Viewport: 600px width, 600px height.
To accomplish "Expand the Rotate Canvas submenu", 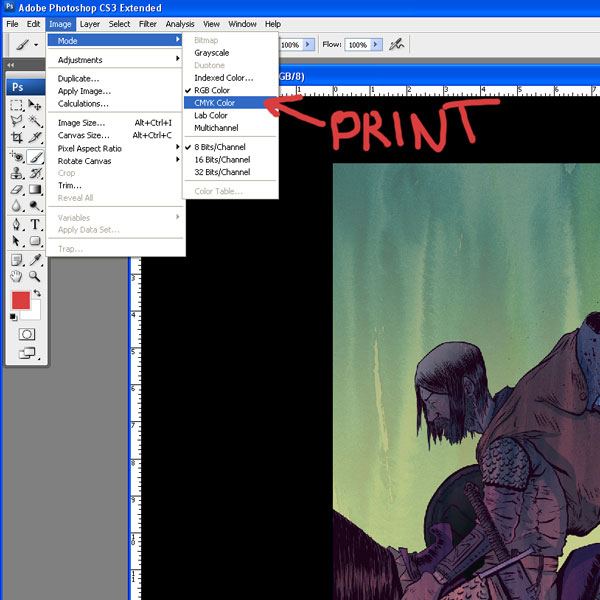I will 114,161.
